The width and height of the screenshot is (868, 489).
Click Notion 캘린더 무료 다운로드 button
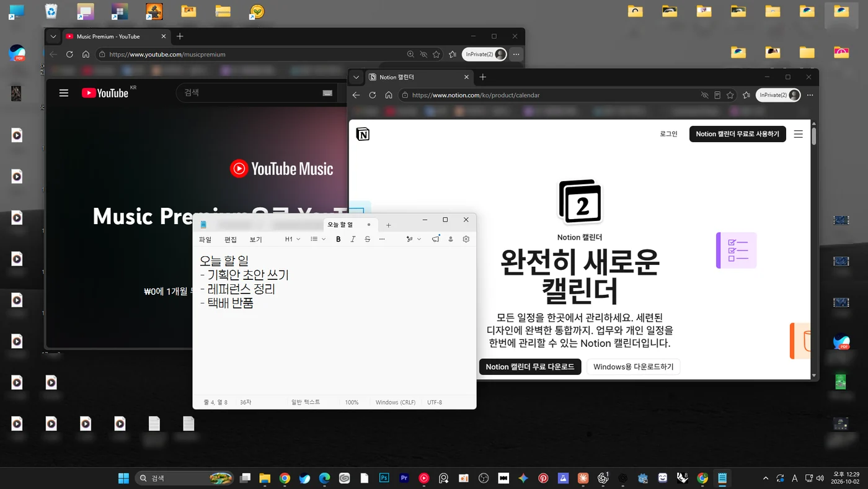pos(530,367)
